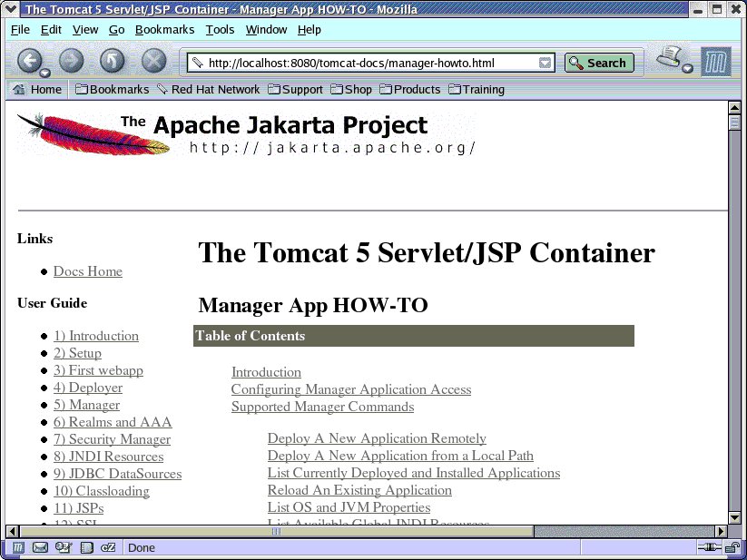The height and width of the screenshot is (560, 747).
Task: Open Navigator from status bar component icon
Action: [x=17, y=547]
